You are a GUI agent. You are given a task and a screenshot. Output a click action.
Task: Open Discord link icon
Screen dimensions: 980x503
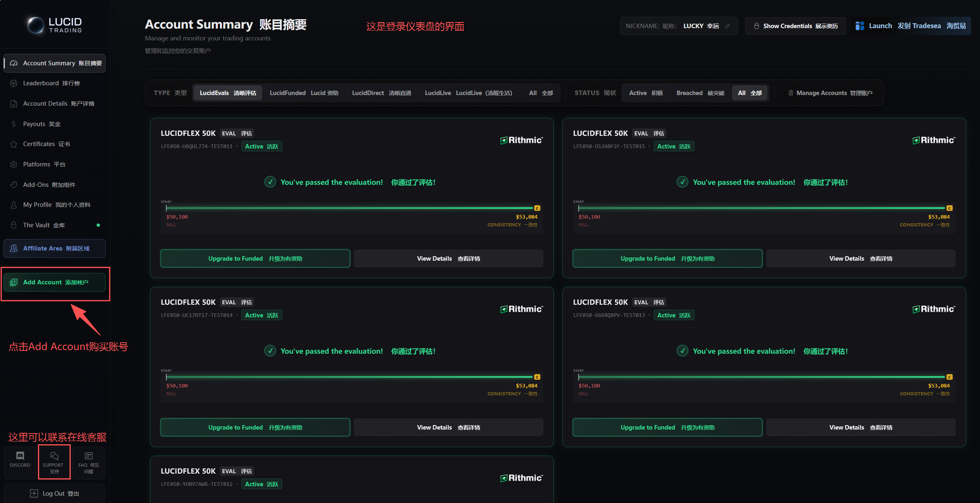coord(20,456)
